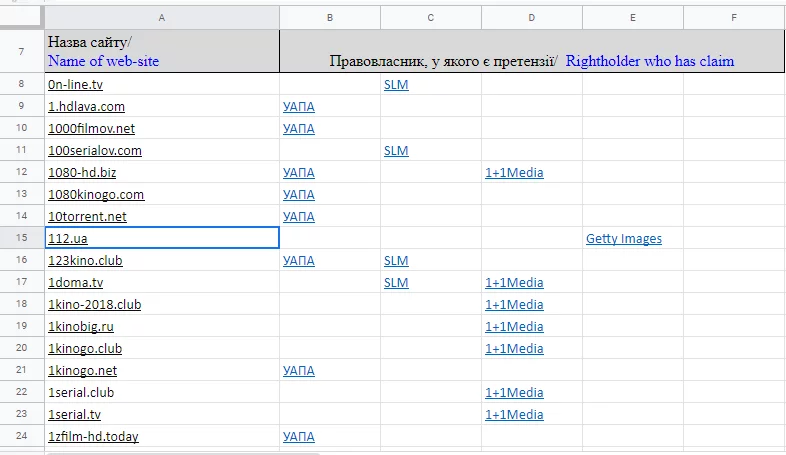786x455 pixels.
Task: Select the 1serial.club cell
Action: tap(162, 392)
